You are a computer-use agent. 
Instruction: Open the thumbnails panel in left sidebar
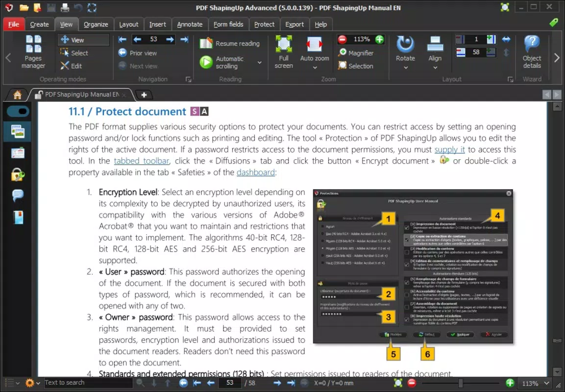pyautogui.click(x=18, y=131)
